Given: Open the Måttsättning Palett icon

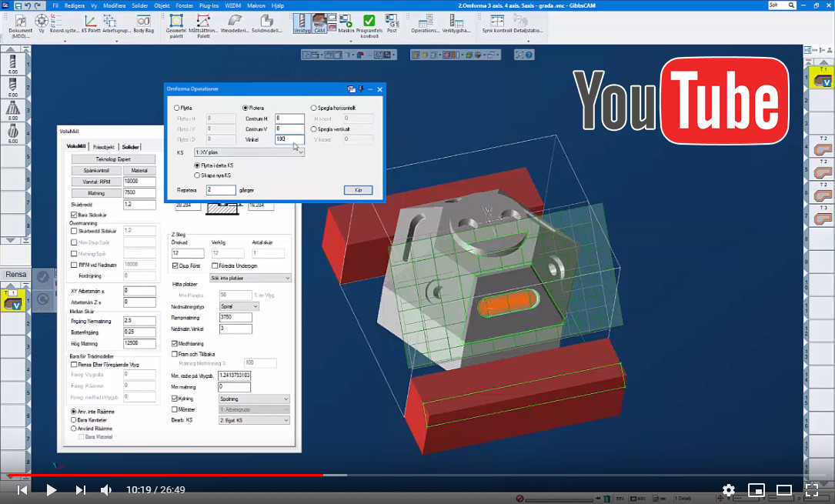Looking at the screenshot, I should pyautogui.click(x=203, y=22).
